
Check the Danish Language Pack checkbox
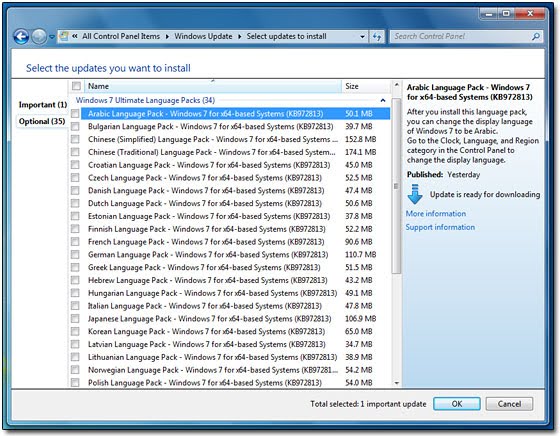pyautogui.click(x=75, y=191)
